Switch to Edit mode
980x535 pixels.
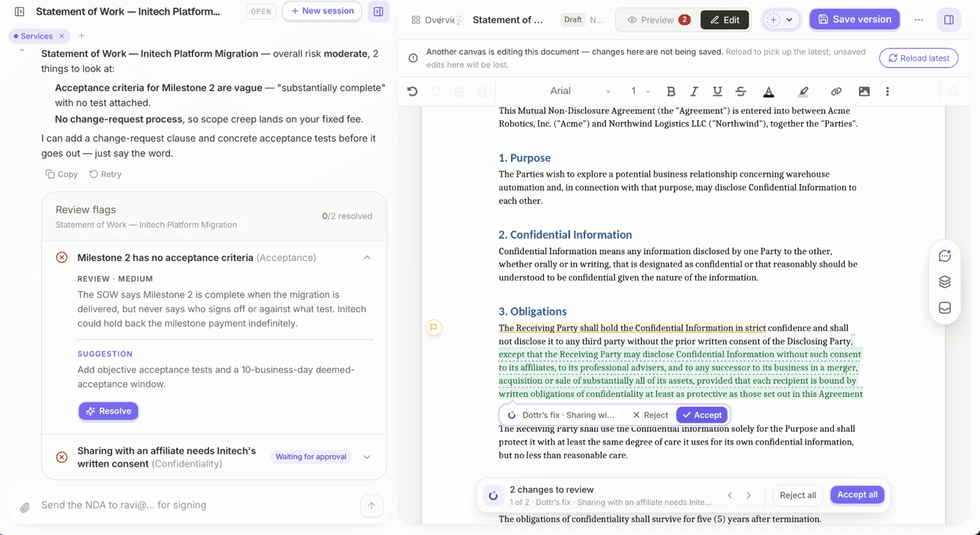(724, 20)
